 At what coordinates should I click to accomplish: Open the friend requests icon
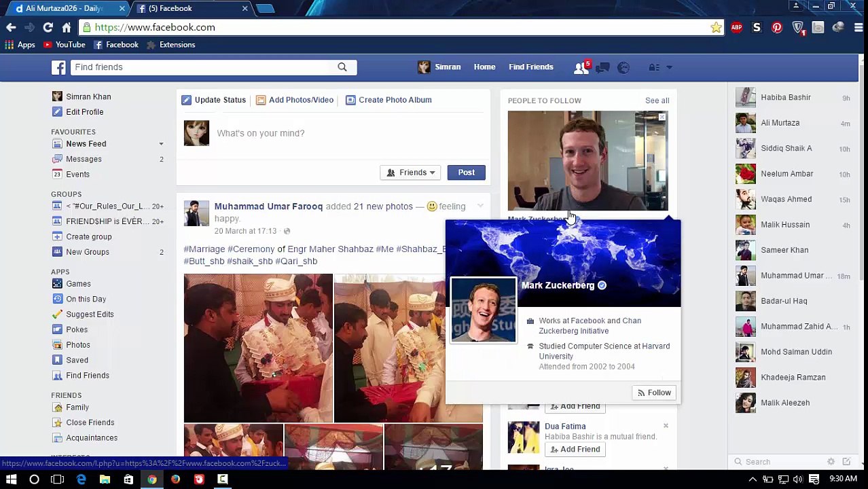coord(581,67)
